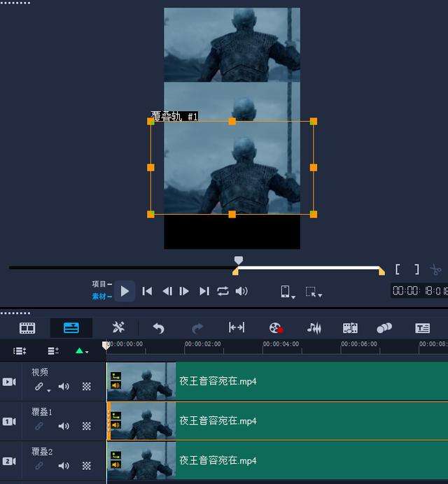Screen dimensions: 448x484
Task: Set mark-out bracket point
Action: tap(416, 269)
